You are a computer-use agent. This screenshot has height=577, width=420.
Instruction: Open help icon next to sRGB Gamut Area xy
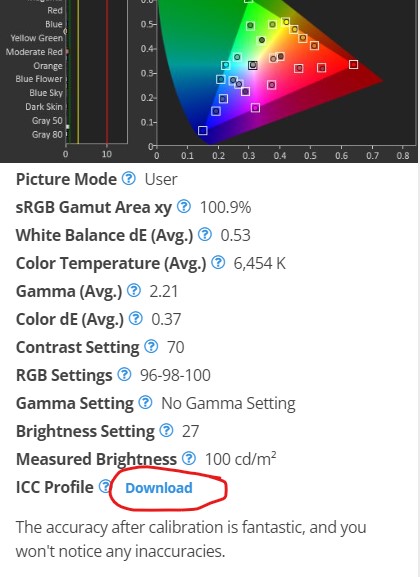coord(184,206)
